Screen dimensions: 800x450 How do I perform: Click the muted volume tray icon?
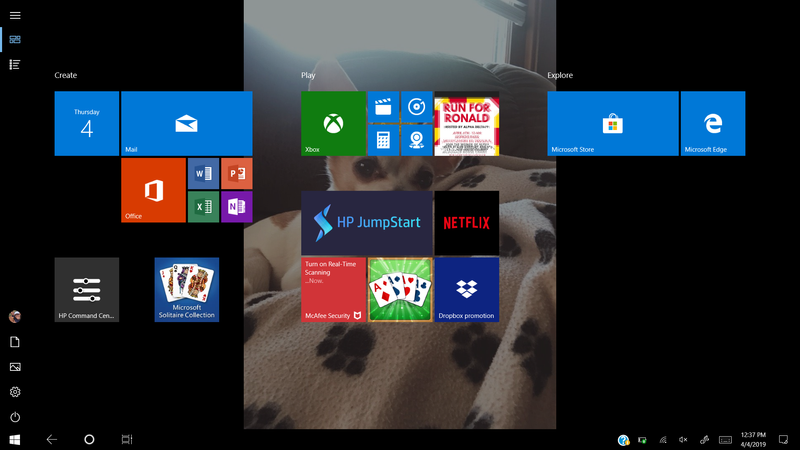(683, 440)
